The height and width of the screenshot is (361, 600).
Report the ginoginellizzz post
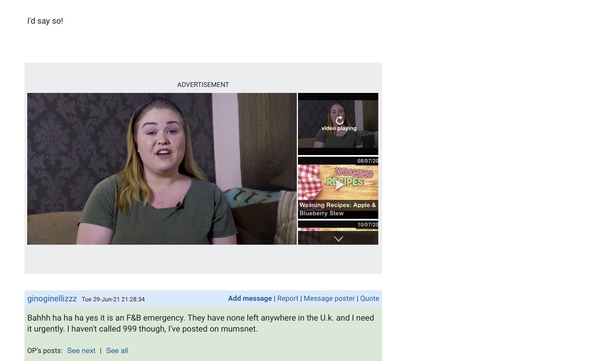[287, 299]
